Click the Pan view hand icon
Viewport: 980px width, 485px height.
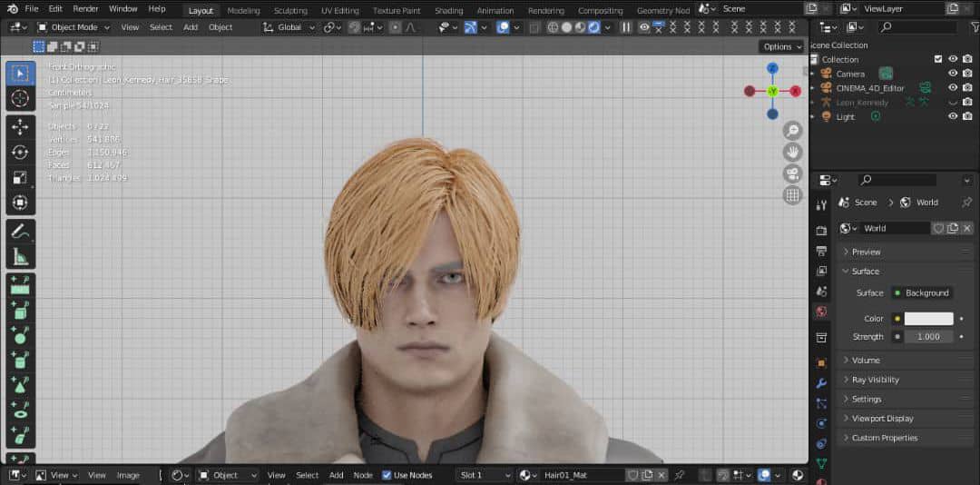coord(792,152)
